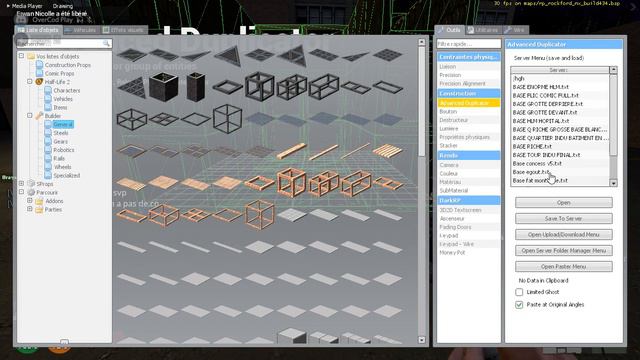This screenshot has height=360, width=640.
Task: Spawn the dark solid hollow cube prop
Action: [x=163, y=87]
